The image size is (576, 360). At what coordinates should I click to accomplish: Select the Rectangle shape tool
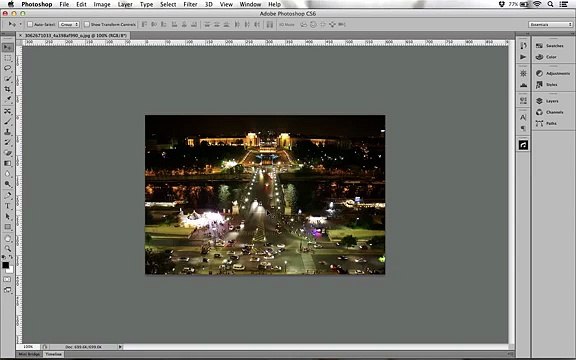(7, 227)
